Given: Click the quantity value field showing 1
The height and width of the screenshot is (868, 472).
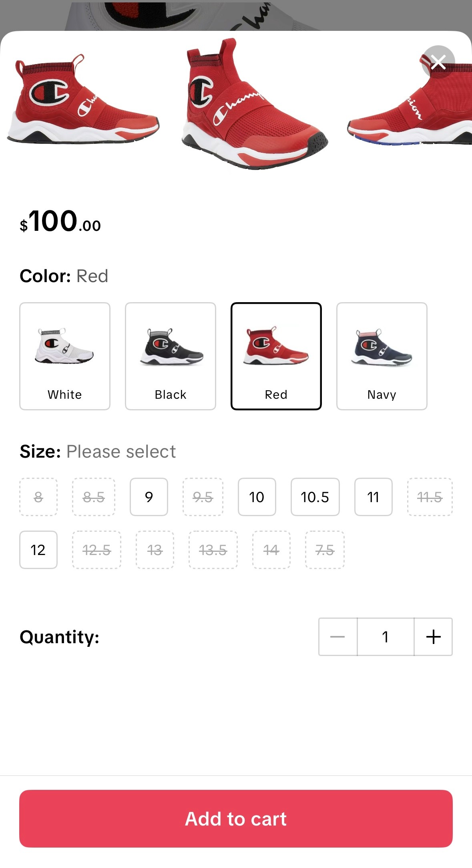Looking at the screenshot, I should 385,637.
